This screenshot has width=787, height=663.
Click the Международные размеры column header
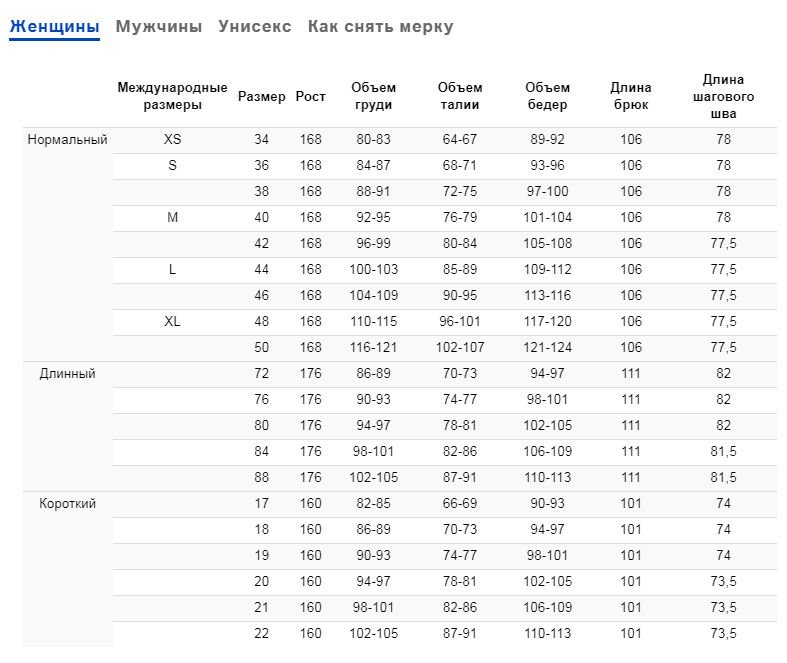[172, 96]
